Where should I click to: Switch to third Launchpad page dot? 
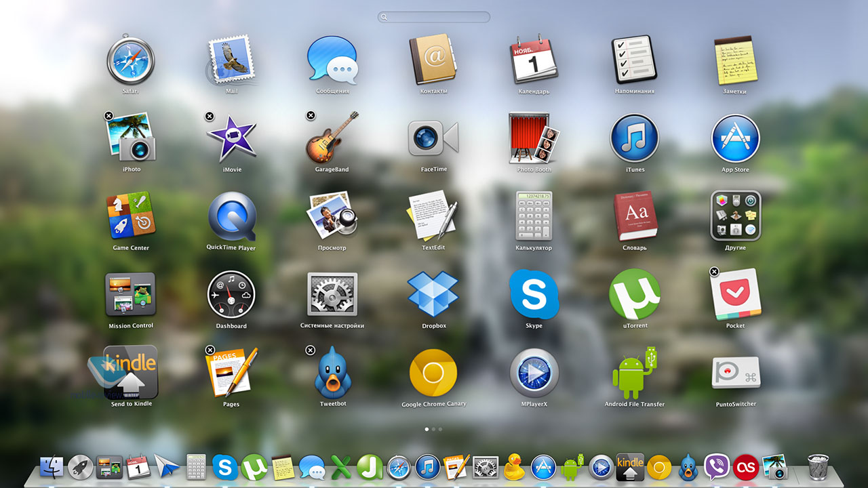(441, 429)
